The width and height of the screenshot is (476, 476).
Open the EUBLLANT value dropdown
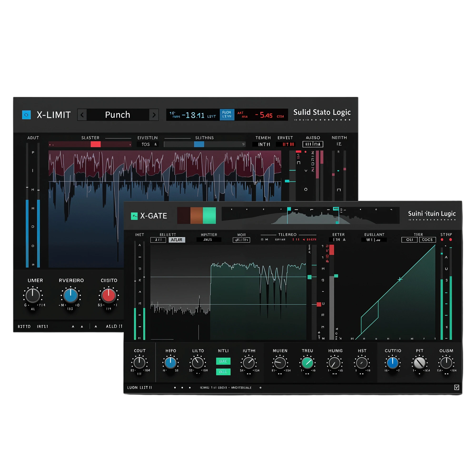click(x=374, y=239)
